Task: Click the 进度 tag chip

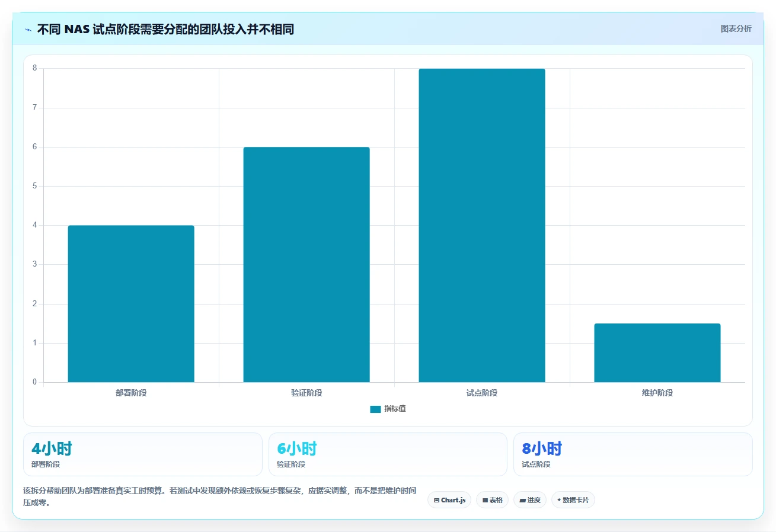Action: (x=530, y=500)
